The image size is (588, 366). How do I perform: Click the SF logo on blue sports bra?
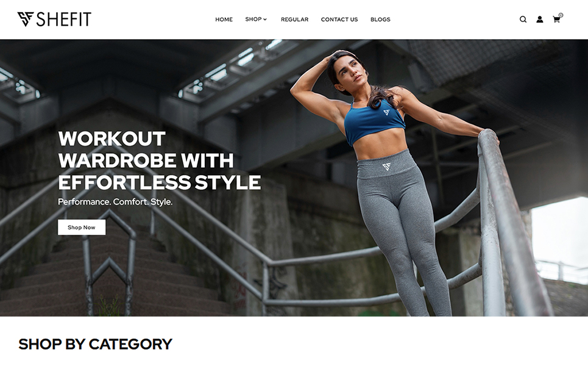pos(387,112)
